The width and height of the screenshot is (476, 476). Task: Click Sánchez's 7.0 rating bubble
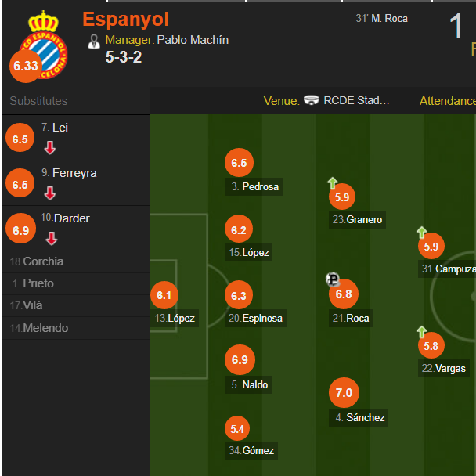[x=344, y=392]
